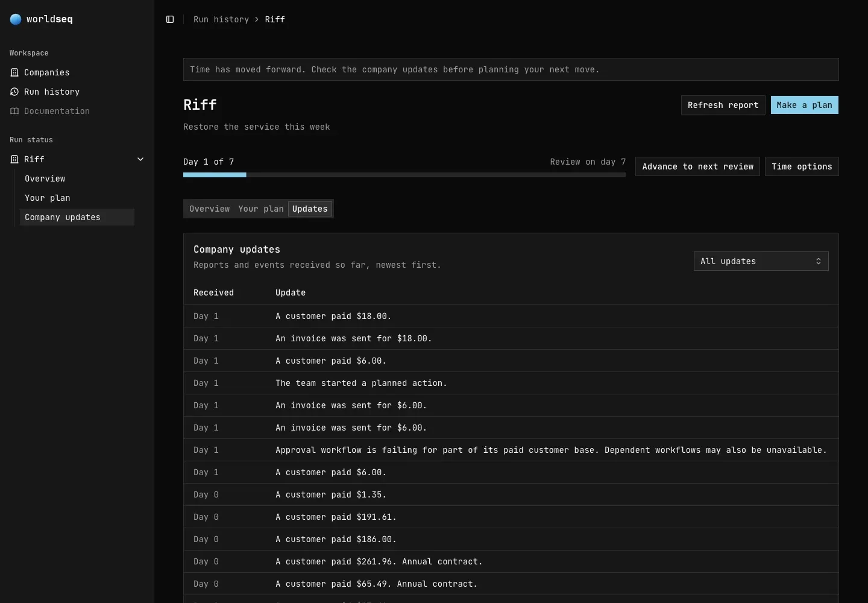Open Time options
Image resolution: width=868 pixels, height=603 pixels.
tap(802, 166)
